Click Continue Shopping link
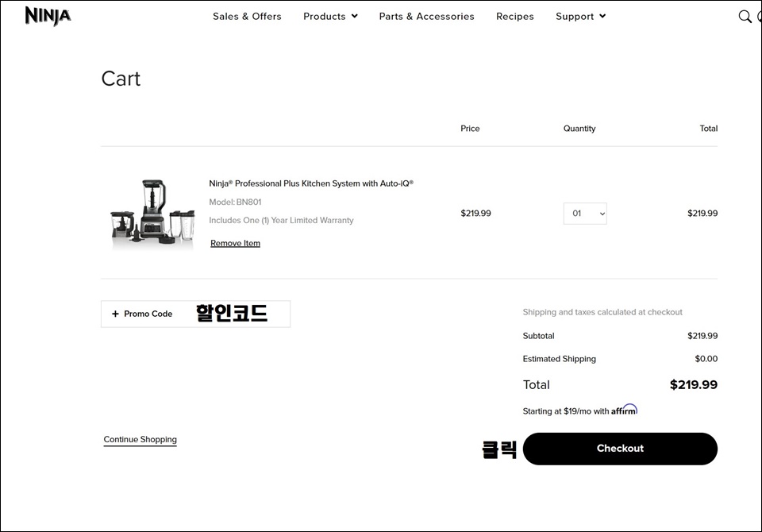The height and width of the screenshot is (532, 762). click(140, 440)
